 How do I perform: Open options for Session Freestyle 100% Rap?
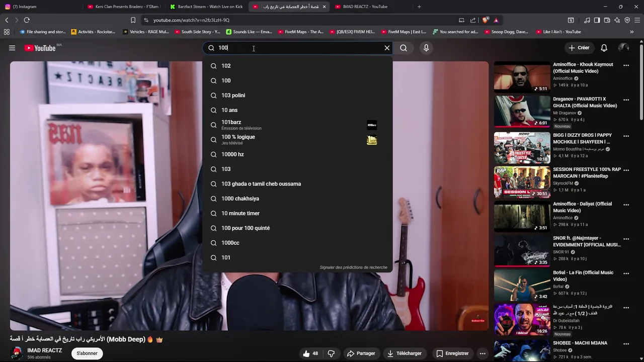[x=626, y=170]
